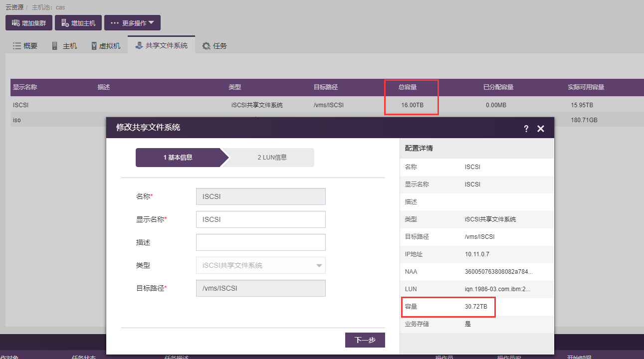
Task: Open dialog help question mark icon
Action: click(x=526, y=129)
